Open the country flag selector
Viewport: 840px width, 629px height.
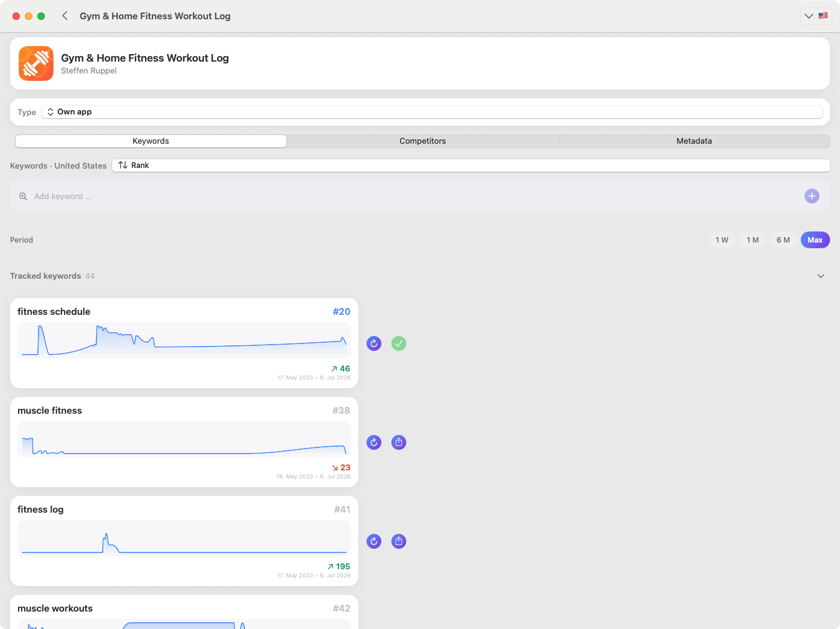817,16
